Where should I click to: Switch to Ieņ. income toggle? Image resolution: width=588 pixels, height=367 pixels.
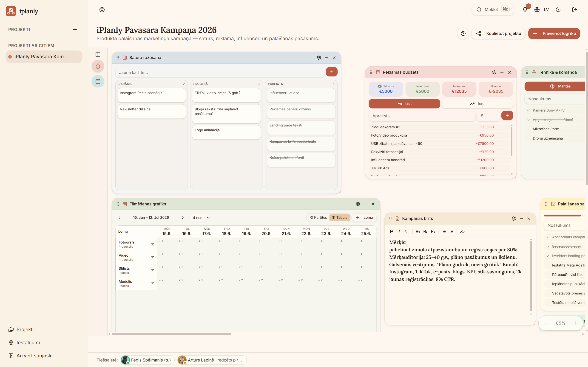(477, 104)
